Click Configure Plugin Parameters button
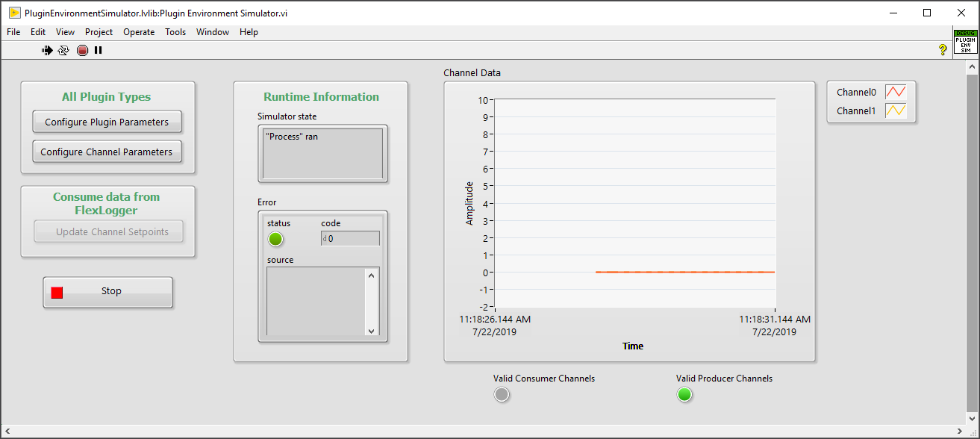This screenshot has width=980, height=439. coord(107,122)
